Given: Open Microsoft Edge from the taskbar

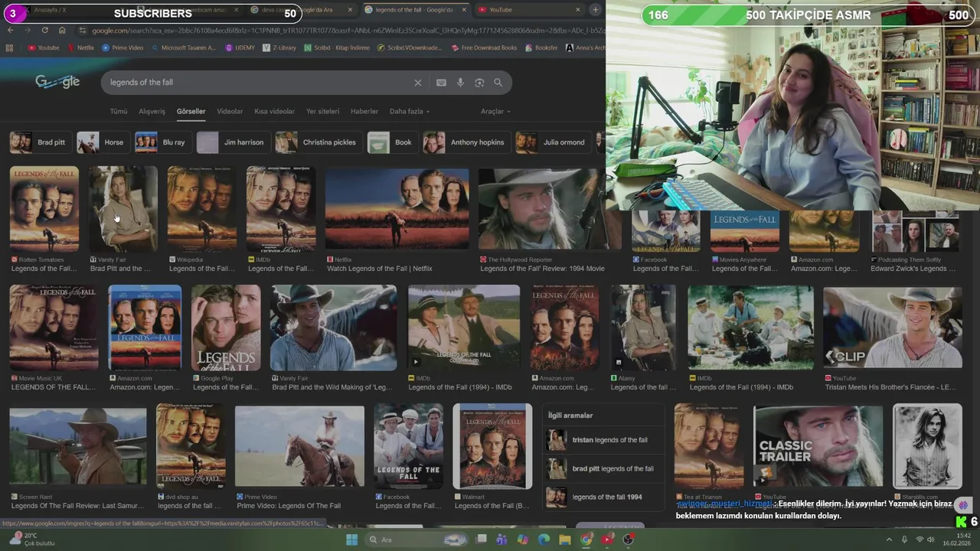Looking at the screenshot, I should coord(544,540).
